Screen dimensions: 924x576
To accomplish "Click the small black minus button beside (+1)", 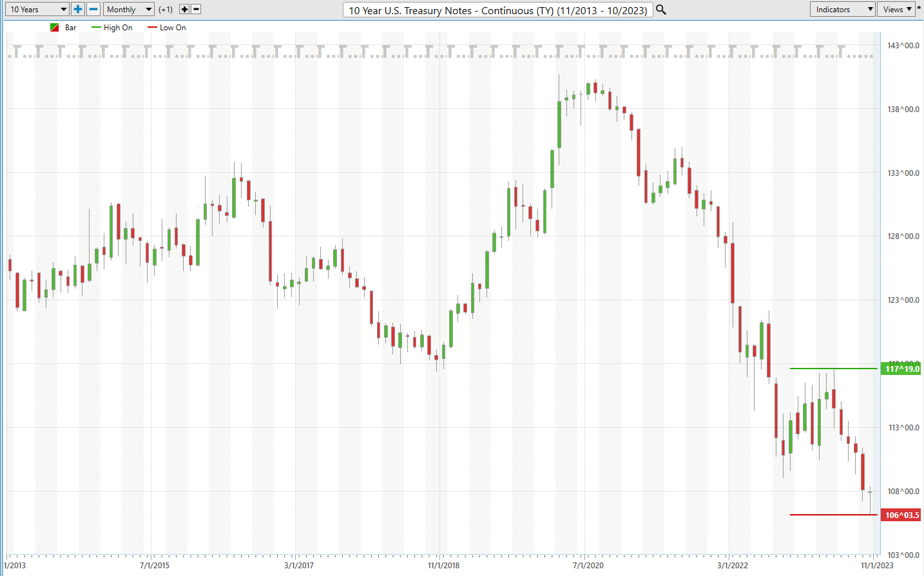I will click(196, 9).
